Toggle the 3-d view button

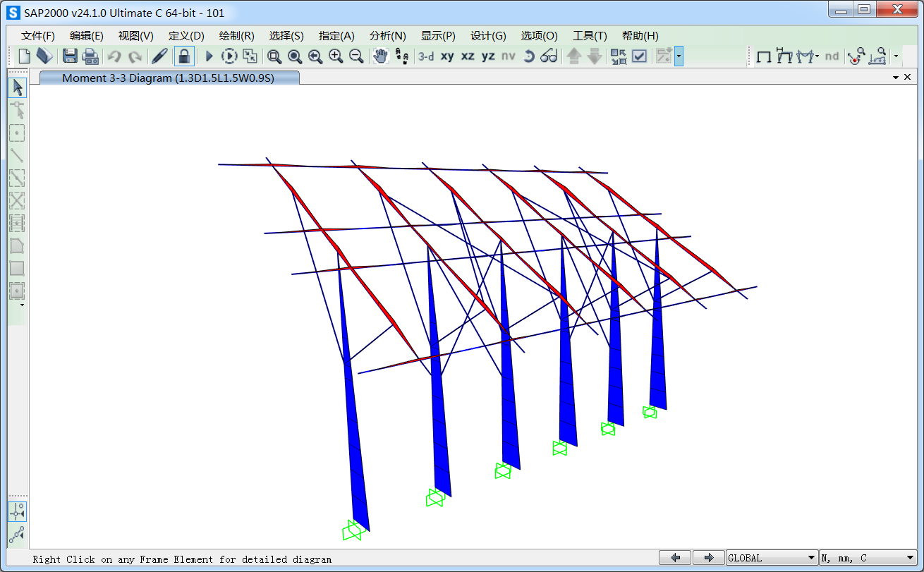tap(426, 56)
